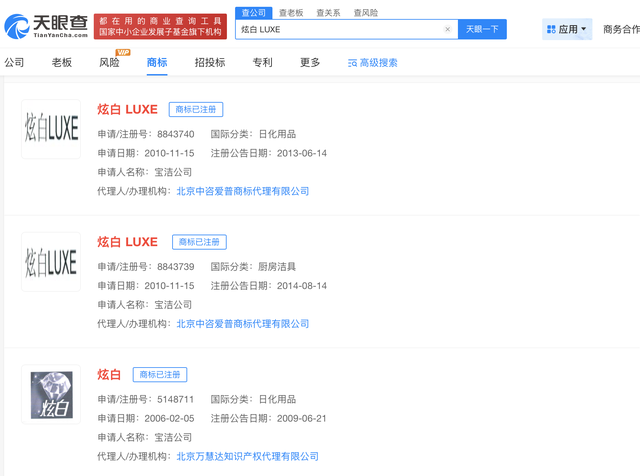Open the 专利 results tab
This screenshot has height=476, width=640.
[x=262, y=63]
